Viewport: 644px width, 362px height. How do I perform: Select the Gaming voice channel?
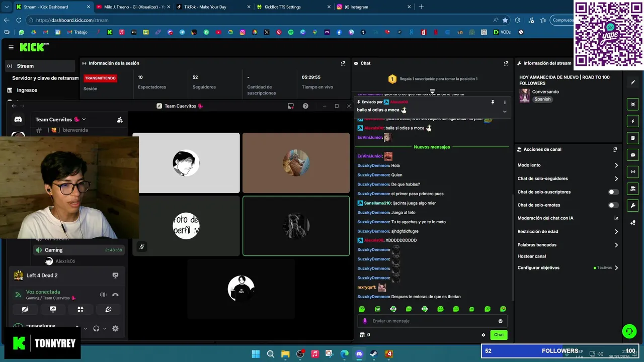(x=78, y=250)
